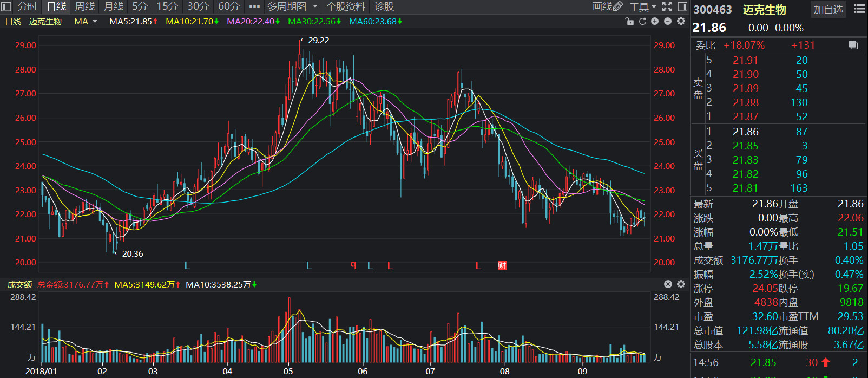The image size is (868, 378).
Task: Switch to the 周线 weekly tab
Action: point(84,6)
